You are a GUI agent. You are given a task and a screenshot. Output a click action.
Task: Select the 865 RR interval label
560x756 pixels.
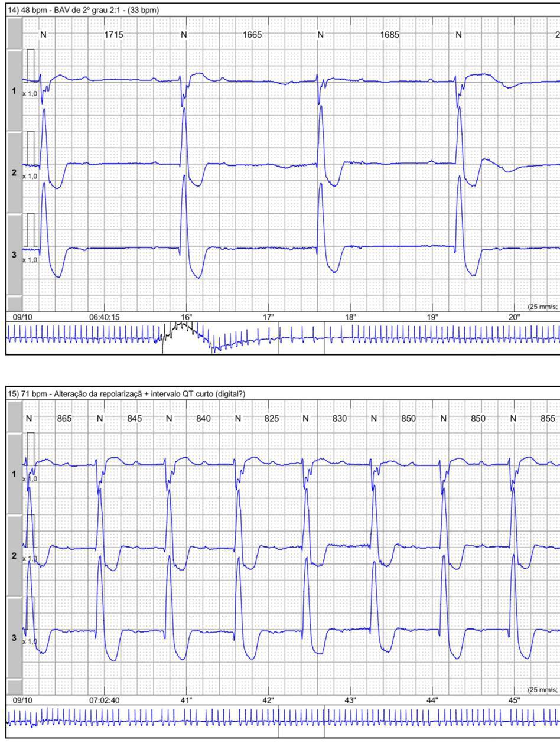pyautogui.click(x=64, y=419)
